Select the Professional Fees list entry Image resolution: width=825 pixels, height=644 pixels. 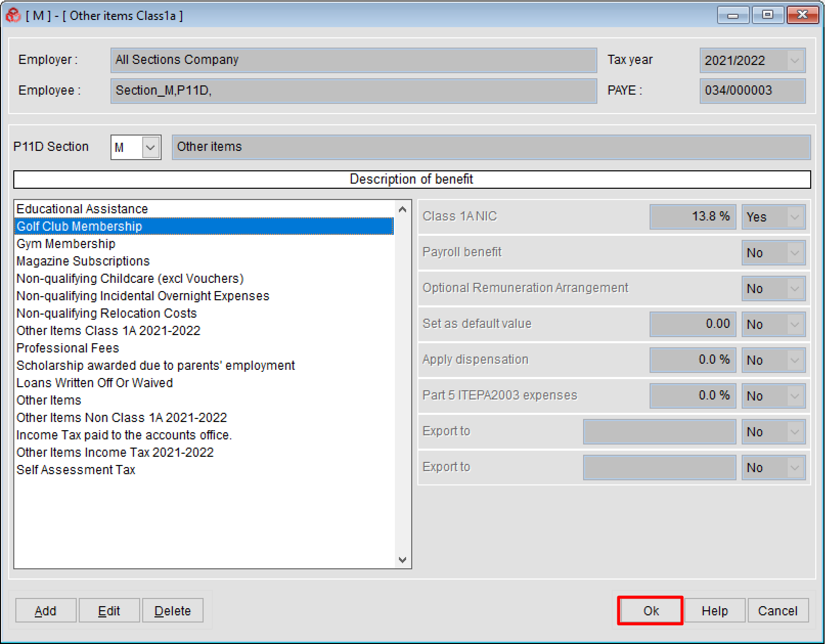click(68, 348)
